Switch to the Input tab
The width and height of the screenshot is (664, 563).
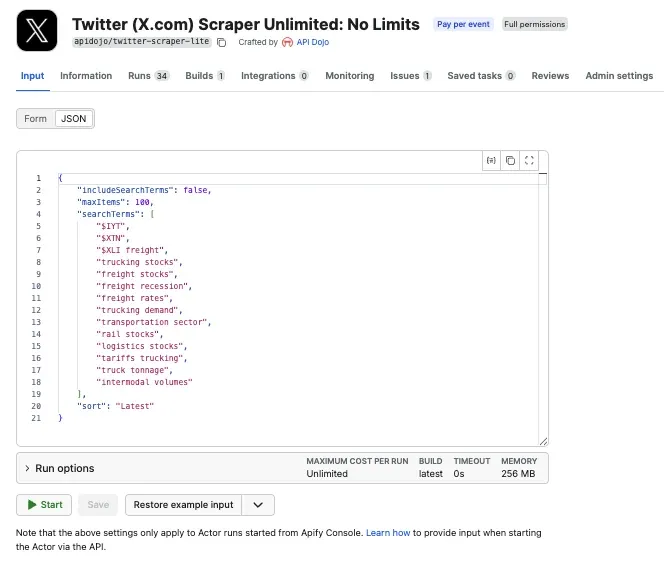(33, 76)
